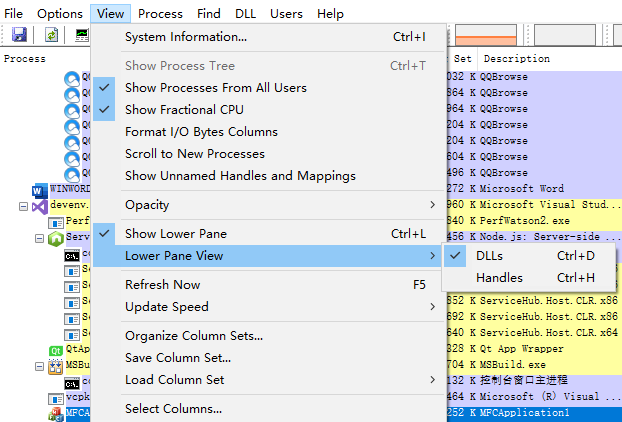
Task: Select the PerfWatson2.exe description row
Action: tap(524, 221)
